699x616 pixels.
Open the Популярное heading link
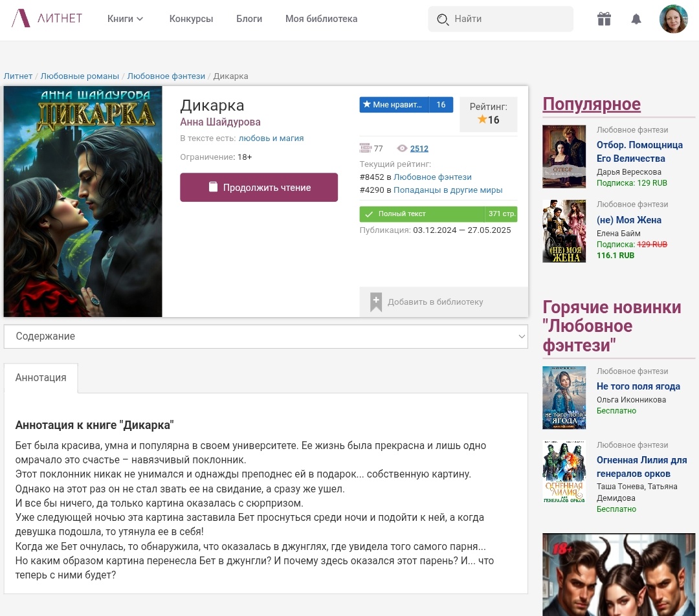[x=592, y=104]
